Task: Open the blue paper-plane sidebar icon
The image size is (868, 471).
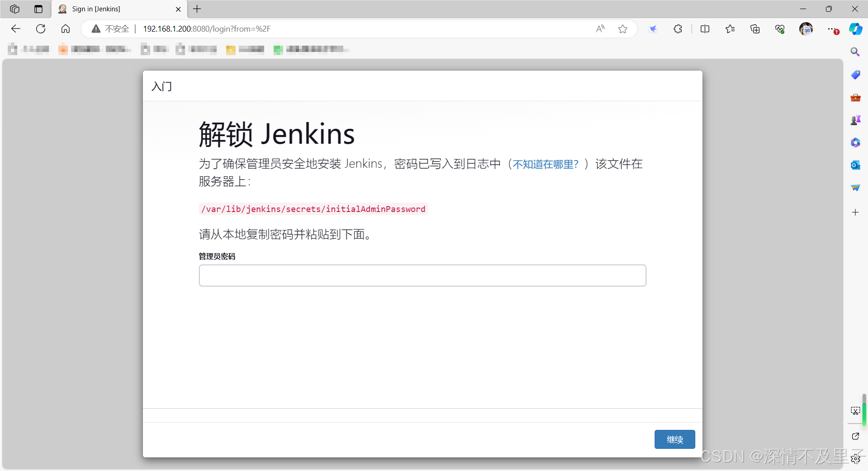Action: click(x=855, y=188)
